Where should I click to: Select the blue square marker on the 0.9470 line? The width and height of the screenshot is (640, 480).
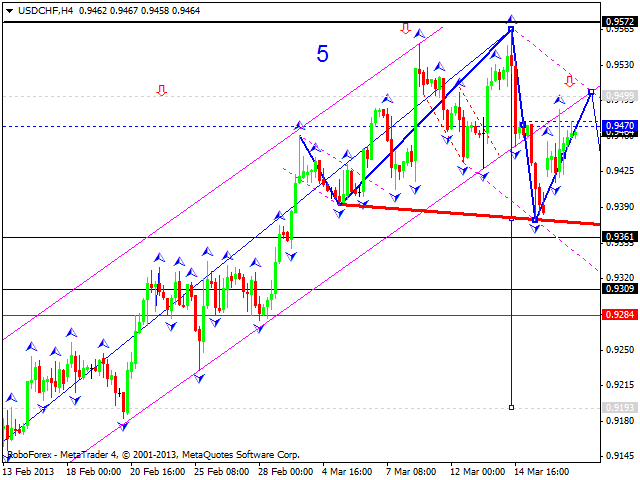pos(523,124)
